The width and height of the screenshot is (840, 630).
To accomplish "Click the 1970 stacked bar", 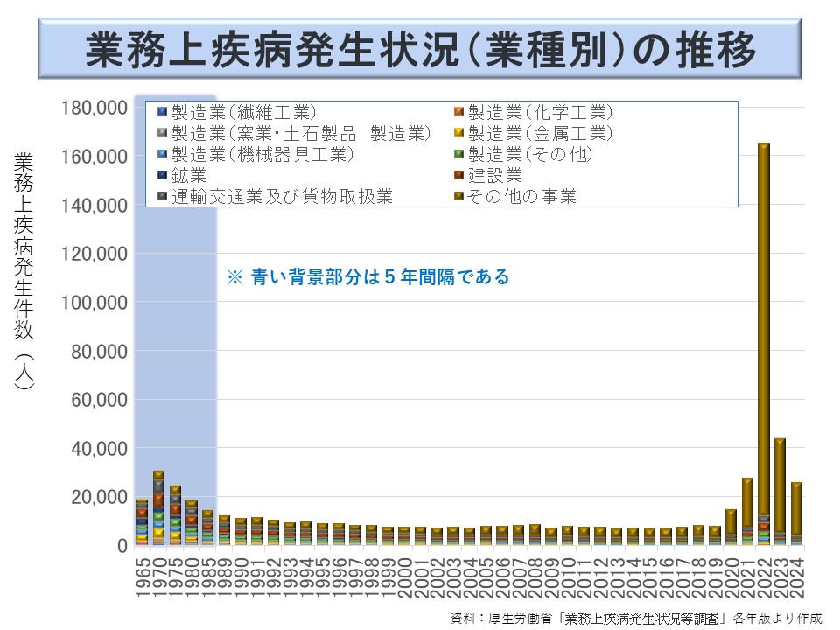I will tap(158, 507).
